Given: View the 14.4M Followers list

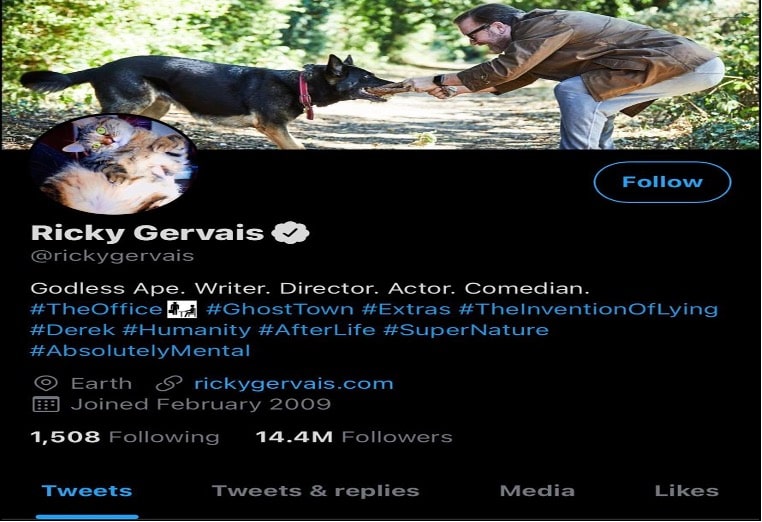Looking at the screenshot, I should (354, 437).
